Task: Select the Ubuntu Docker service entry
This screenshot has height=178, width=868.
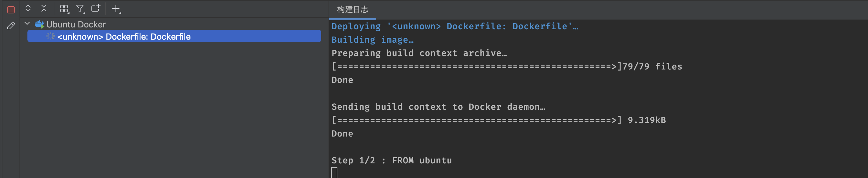Action: click(76, 24)
